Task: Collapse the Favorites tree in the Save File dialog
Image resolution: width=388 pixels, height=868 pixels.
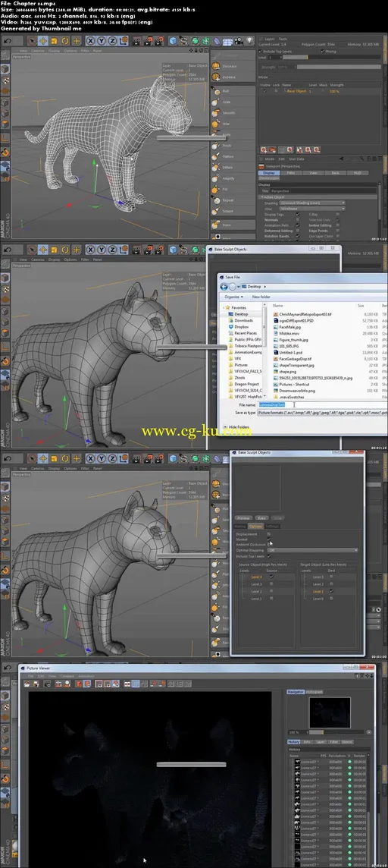Action: point(224,307)
